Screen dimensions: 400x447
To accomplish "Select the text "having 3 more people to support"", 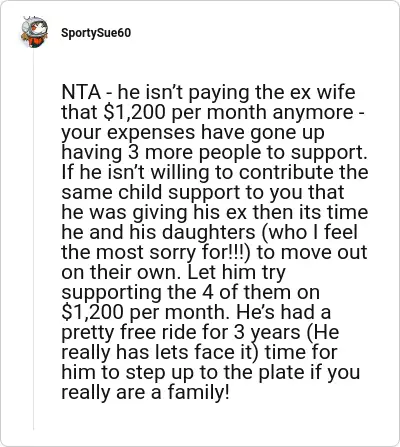I will pos(211,152).
